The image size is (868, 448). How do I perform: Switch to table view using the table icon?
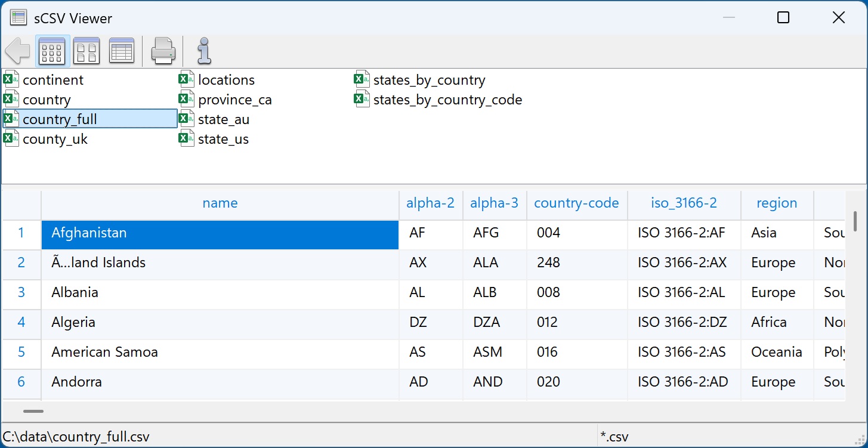coord(121,51)
